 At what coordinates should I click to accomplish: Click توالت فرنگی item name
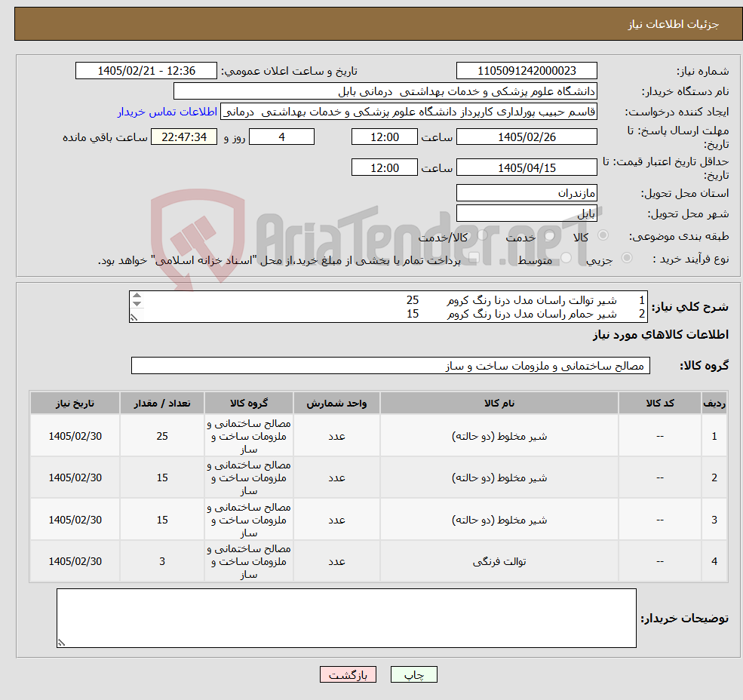[x=499, y=562]
